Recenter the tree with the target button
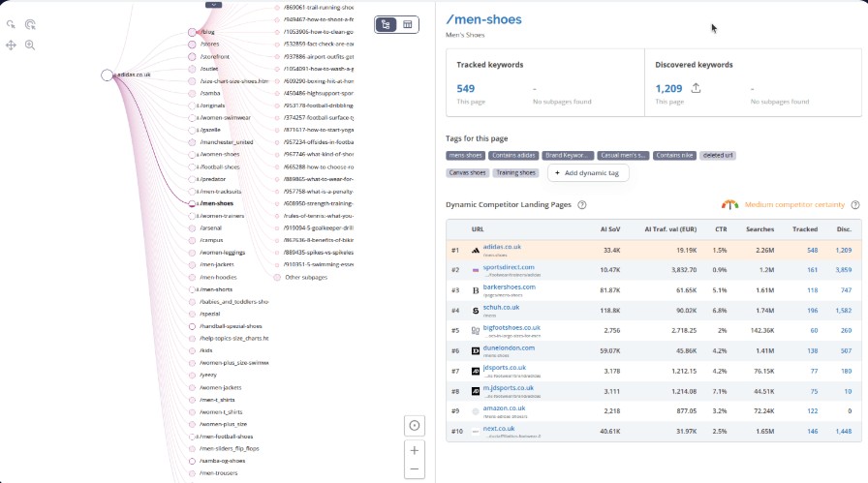Image resolution: width=868 pixels, height=483 pixels. (x=414, y=426)
